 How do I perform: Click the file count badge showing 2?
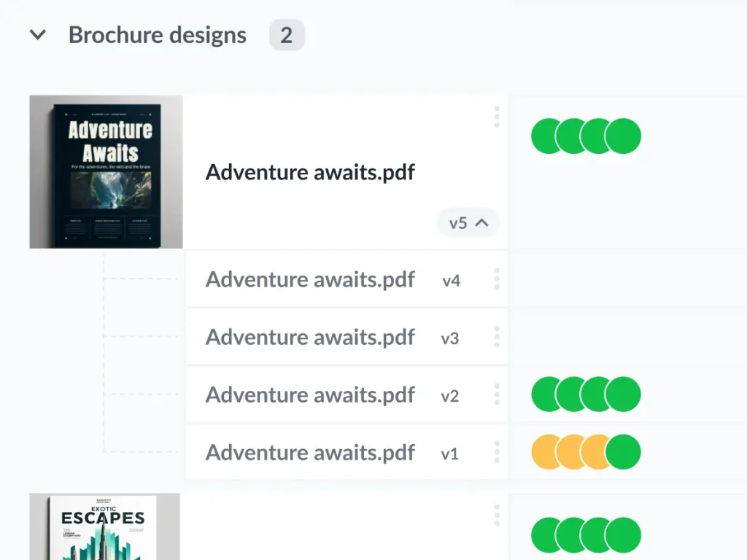287,34
